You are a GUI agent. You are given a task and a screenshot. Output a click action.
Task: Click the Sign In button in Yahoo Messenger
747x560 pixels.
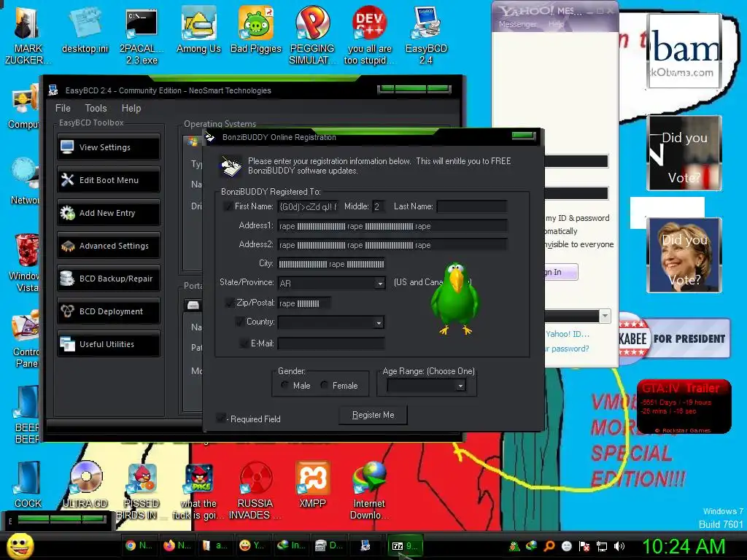tap(561, 272)
